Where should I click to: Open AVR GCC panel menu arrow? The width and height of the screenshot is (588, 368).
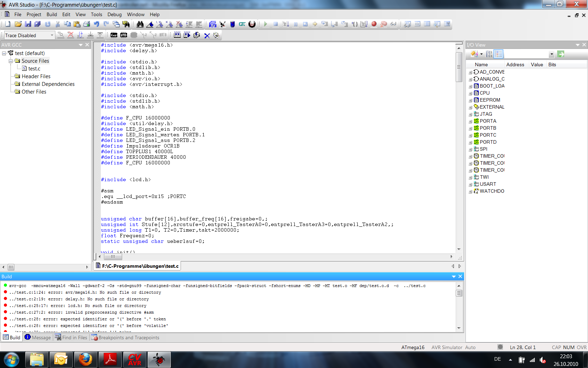[x=81, y=45]
